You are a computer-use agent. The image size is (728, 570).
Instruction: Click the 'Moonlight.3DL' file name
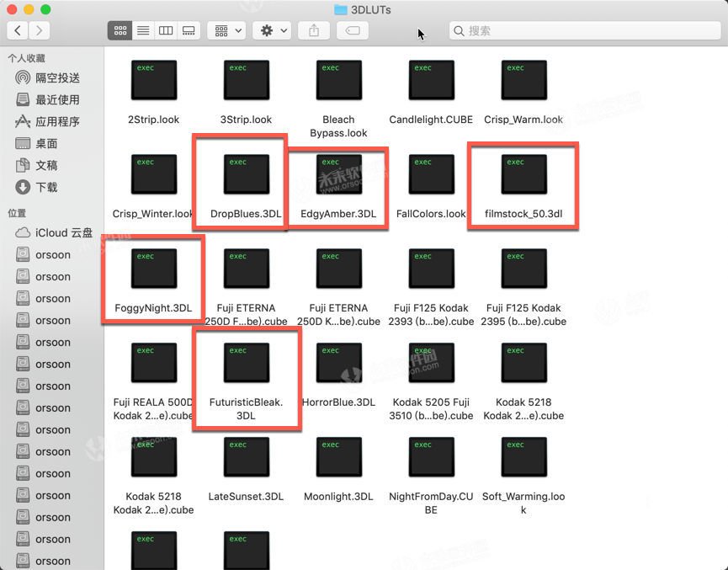point(338,497)
